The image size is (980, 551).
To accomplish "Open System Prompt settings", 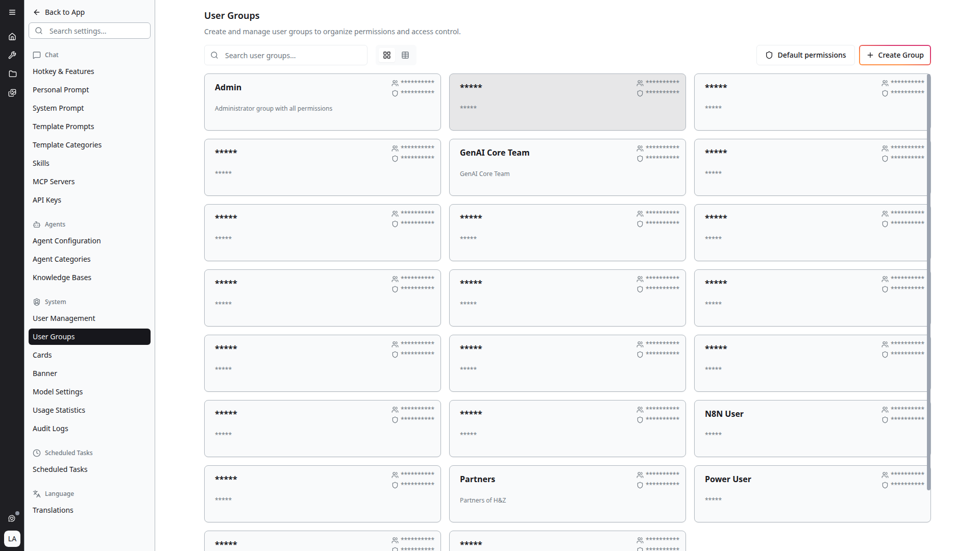I will [89, 108].
